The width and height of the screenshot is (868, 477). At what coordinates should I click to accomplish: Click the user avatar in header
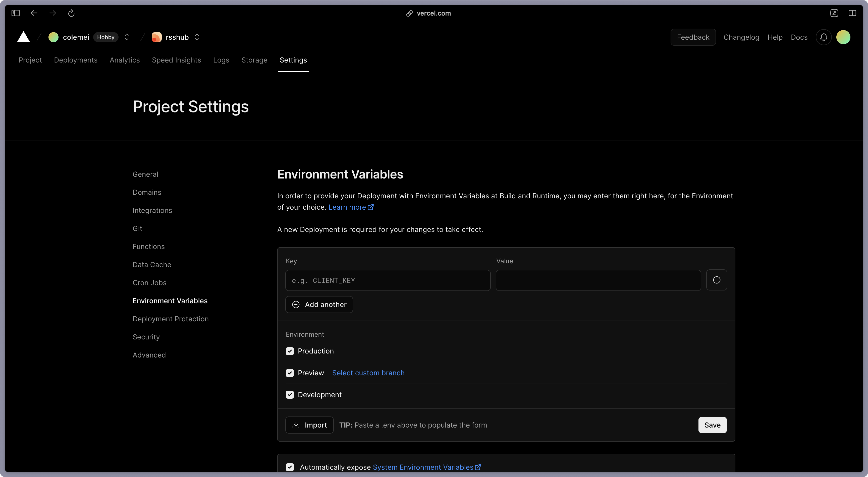[843, 37]
